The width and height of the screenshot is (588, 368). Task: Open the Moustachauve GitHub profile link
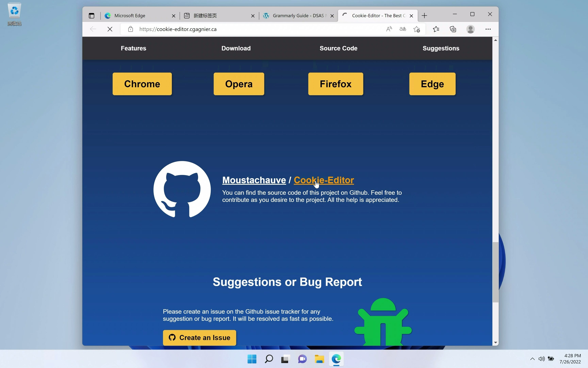(x=254, y=180)
